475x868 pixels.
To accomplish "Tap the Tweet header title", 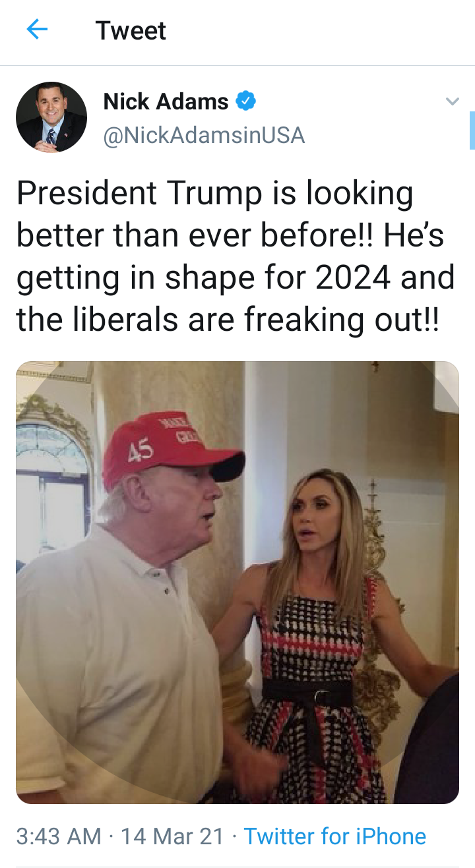I will click(x=131, y=30).
